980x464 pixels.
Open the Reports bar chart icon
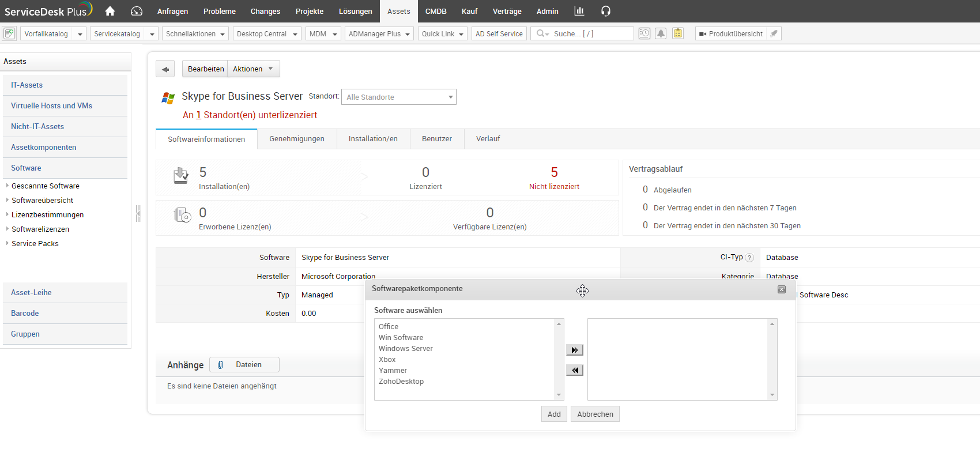coord(579,11)
